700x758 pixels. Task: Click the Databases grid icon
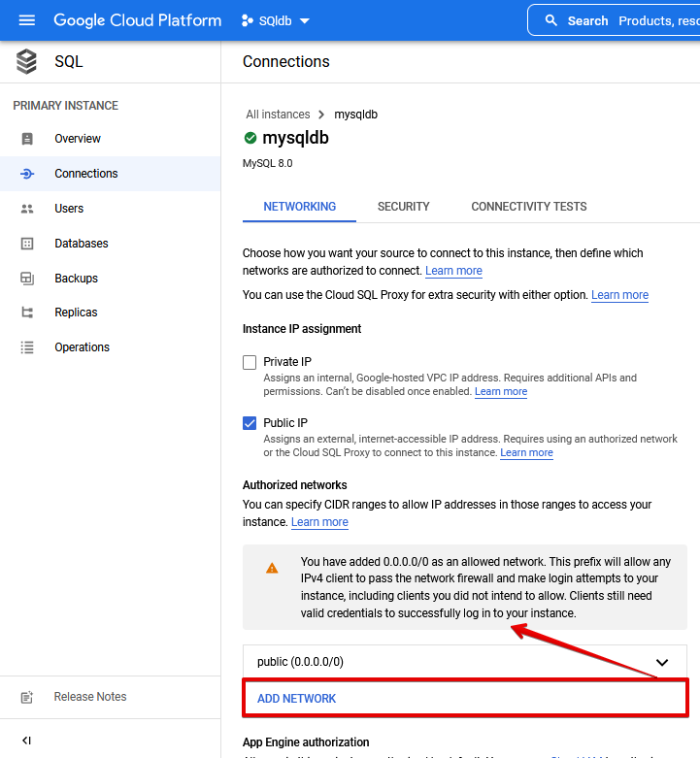[27, 244]
